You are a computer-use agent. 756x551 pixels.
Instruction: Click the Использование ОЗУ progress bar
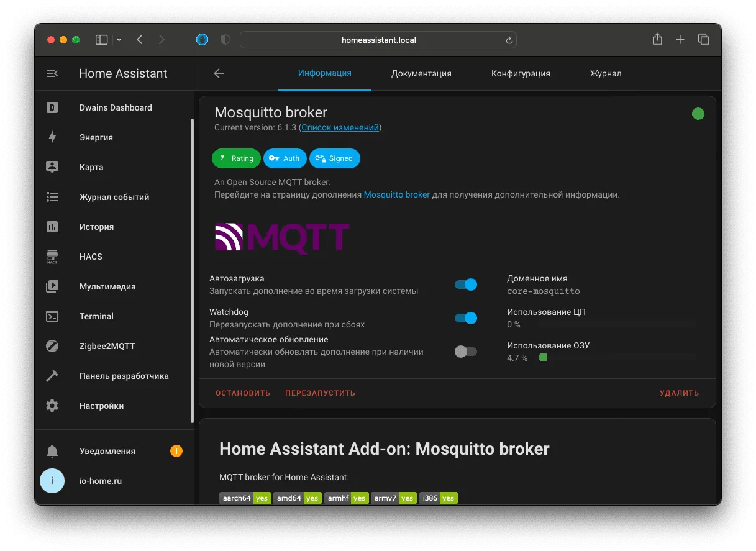(616, 358)
